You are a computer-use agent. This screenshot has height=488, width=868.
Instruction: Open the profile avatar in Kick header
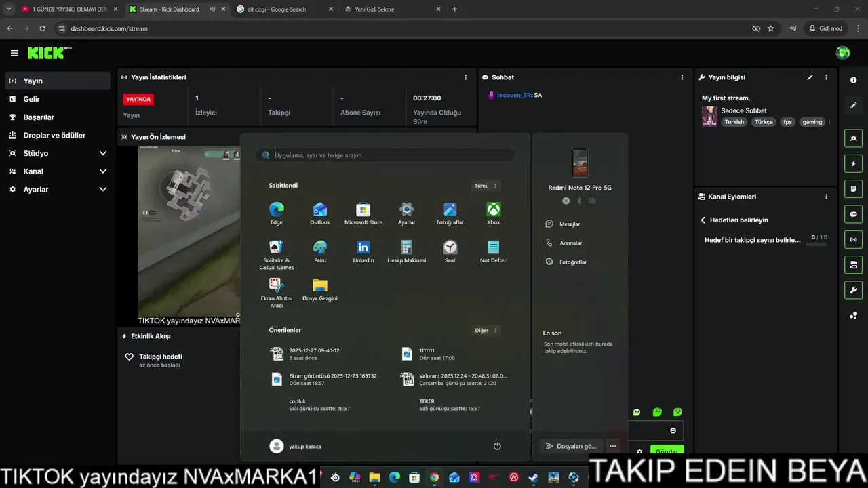pyautogui.click(x=843, y=53)
